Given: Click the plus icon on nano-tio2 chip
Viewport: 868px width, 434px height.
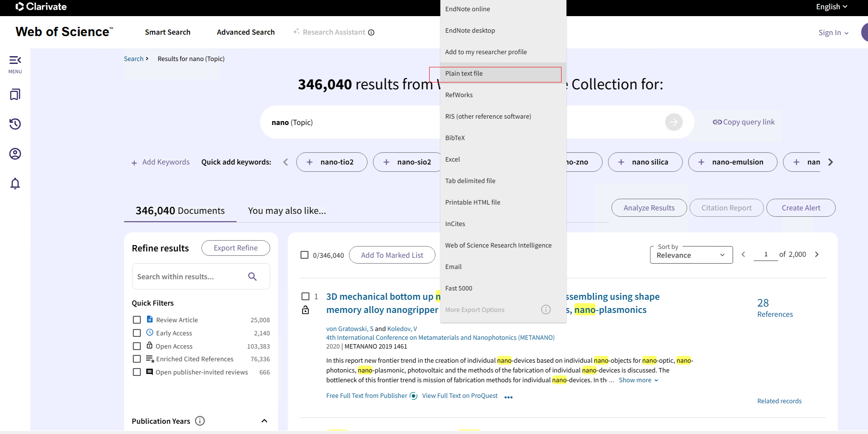Looking at the screenshot, I should pos(309,162).
